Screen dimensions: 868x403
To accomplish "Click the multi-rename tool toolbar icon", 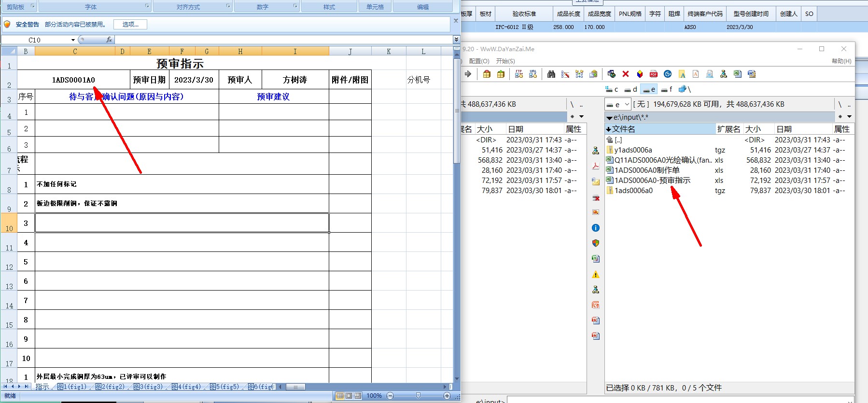I will (x=565, y=74).
